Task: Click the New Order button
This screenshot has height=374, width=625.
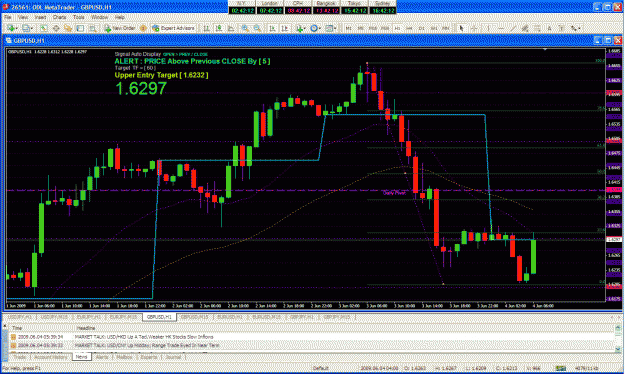Action: (120, 28)
